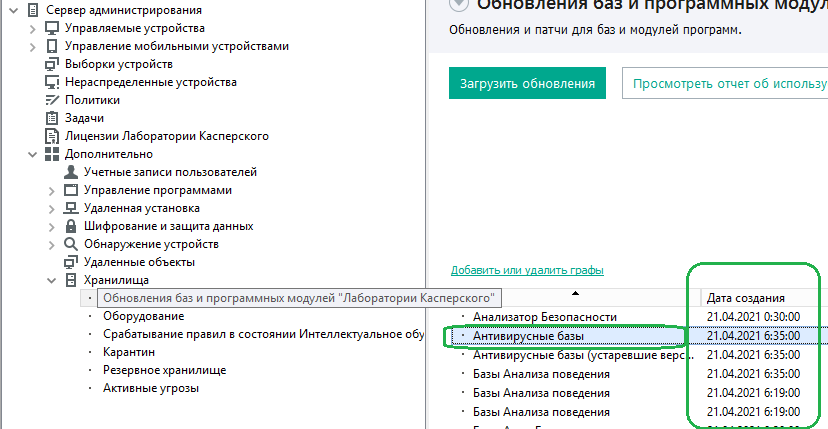Click the Управление мобильными устройствами phone icon

pos(52,46)
